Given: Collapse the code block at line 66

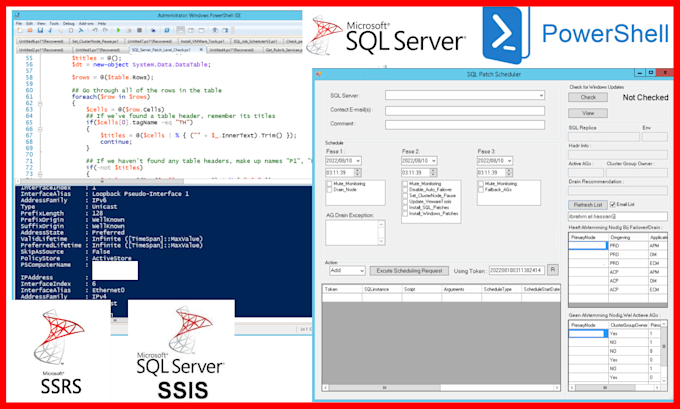Looking at the screenshot, I should [39, 129].
